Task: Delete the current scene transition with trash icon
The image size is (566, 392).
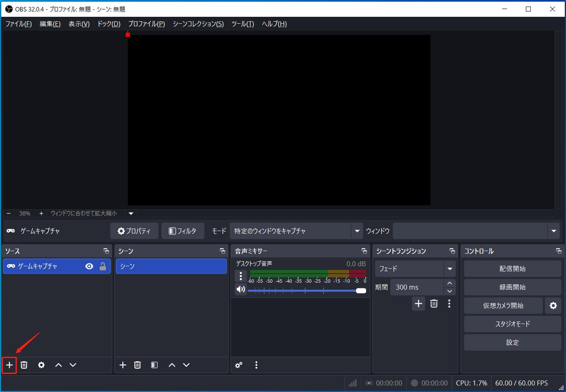Action: pos(434,303)
